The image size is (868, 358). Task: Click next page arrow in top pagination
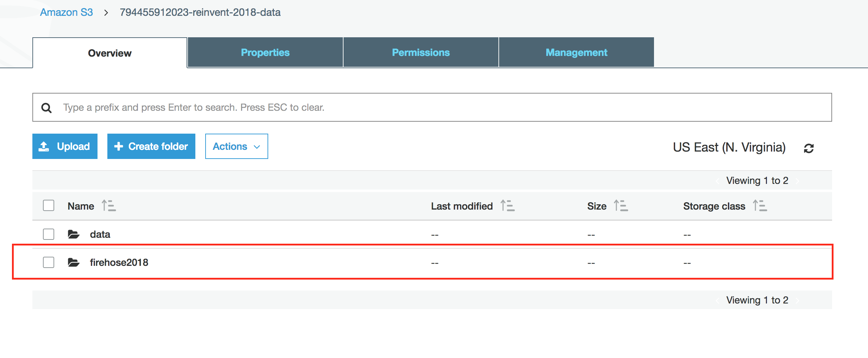[x=798, y=181]
